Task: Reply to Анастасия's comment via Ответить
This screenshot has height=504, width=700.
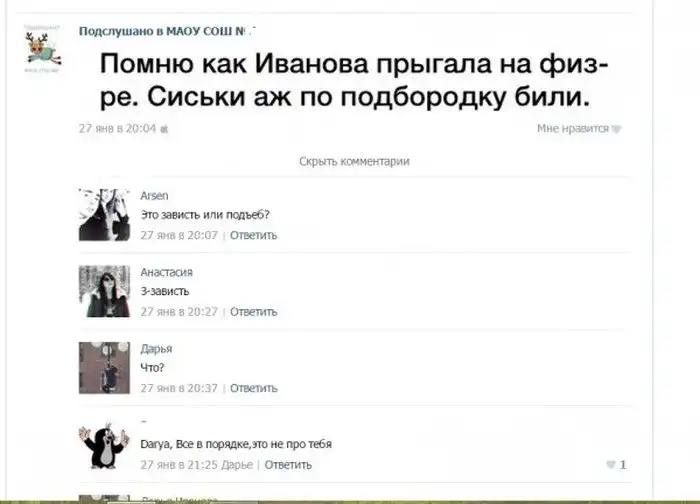Action: click(x=254, y=312)
